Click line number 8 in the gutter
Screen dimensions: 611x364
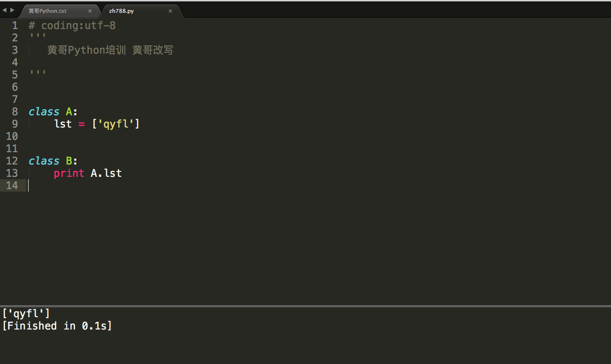(14, 111)
